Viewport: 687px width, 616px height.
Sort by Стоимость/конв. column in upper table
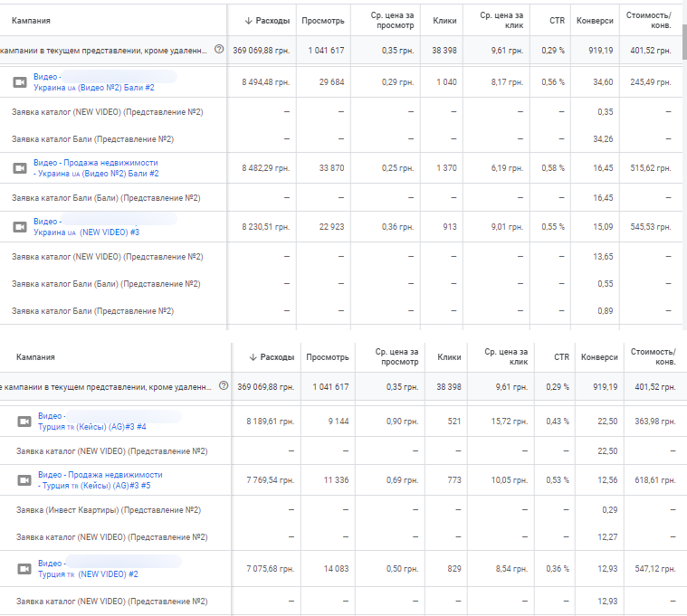(648, 20)
